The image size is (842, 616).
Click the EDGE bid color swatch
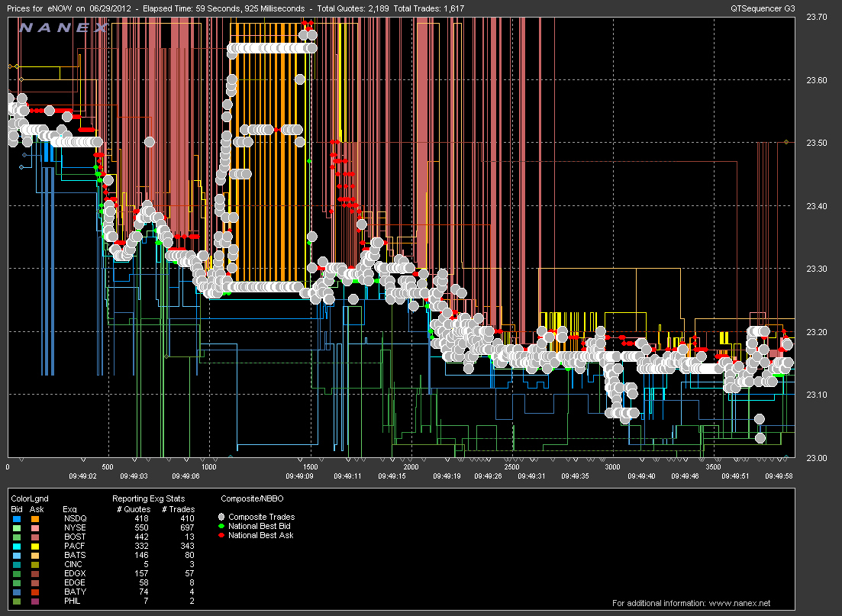coord(17,582)
